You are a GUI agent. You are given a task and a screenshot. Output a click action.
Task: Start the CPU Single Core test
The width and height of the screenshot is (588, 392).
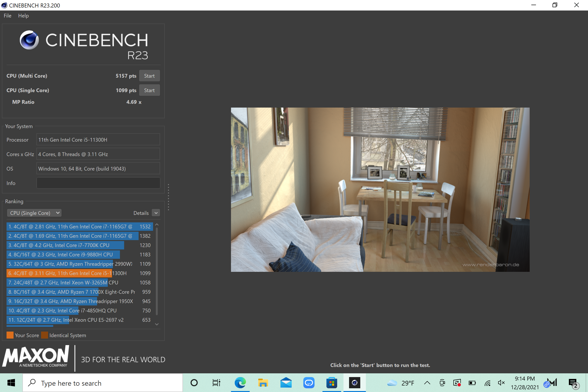(x=149, y=90)
